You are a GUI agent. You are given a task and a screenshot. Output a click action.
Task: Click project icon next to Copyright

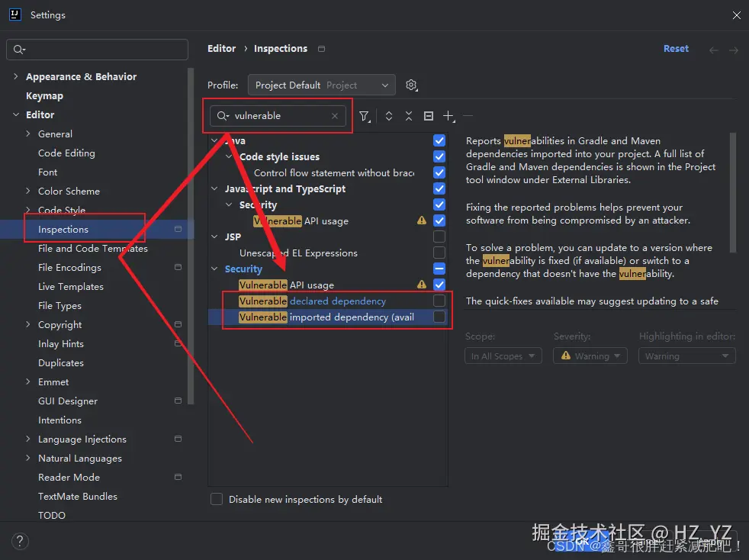[x=178, y=324]
